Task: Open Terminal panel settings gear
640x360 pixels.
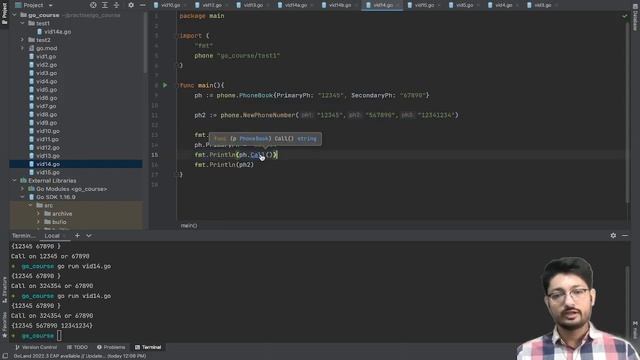Action: pos(613,236)
